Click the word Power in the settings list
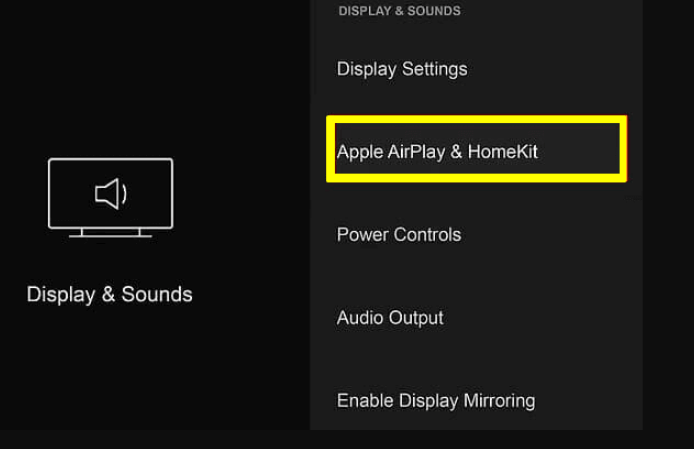Viewport: 694px width, 449px height. (x=363, y=235)
